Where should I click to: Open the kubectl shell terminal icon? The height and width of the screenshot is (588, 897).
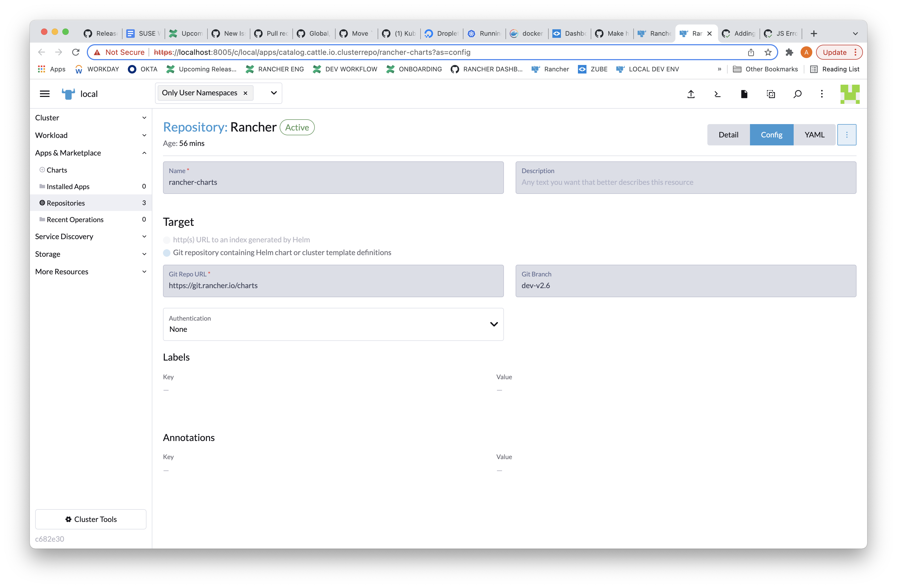point(717,94)
